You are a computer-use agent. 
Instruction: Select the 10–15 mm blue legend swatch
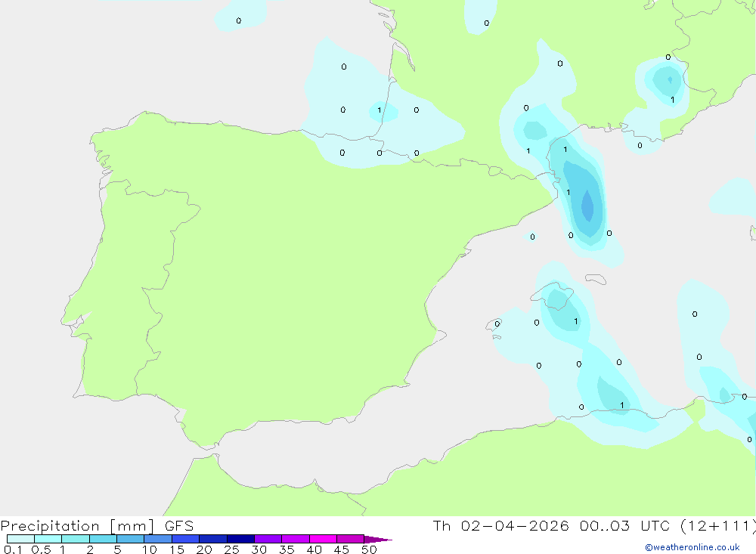click(158, 539)
